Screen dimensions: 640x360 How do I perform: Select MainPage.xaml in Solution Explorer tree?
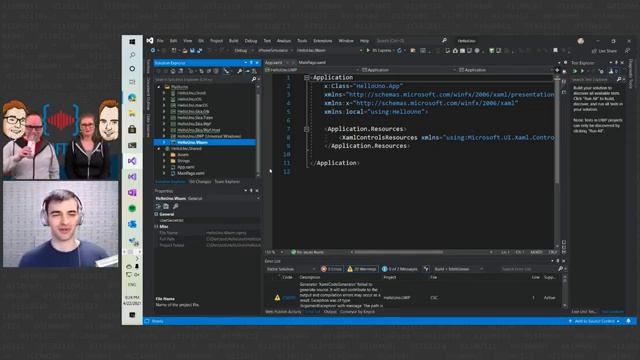[x=191, y=173]
